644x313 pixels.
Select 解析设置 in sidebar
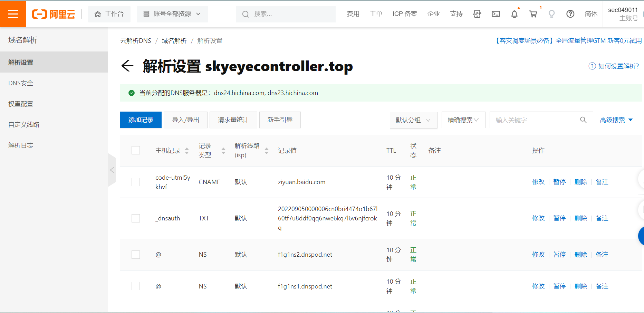point(54,62)
